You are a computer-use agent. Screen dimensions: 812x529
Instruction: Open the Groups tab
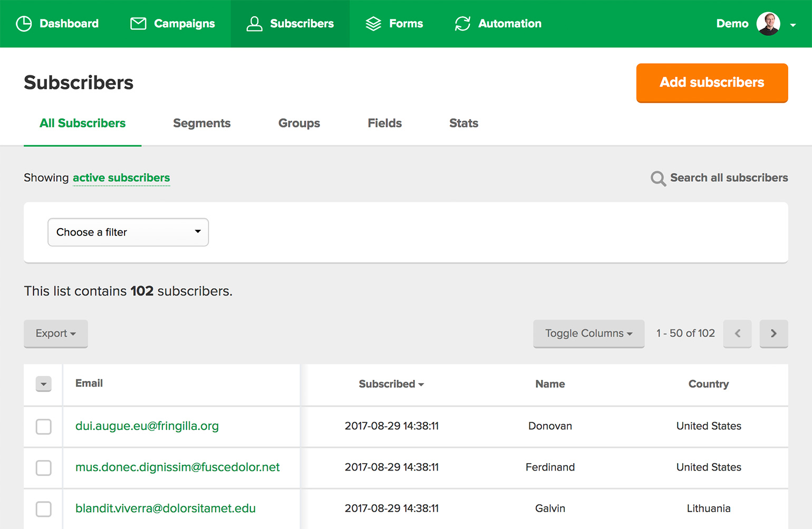(x=299, y=123)
